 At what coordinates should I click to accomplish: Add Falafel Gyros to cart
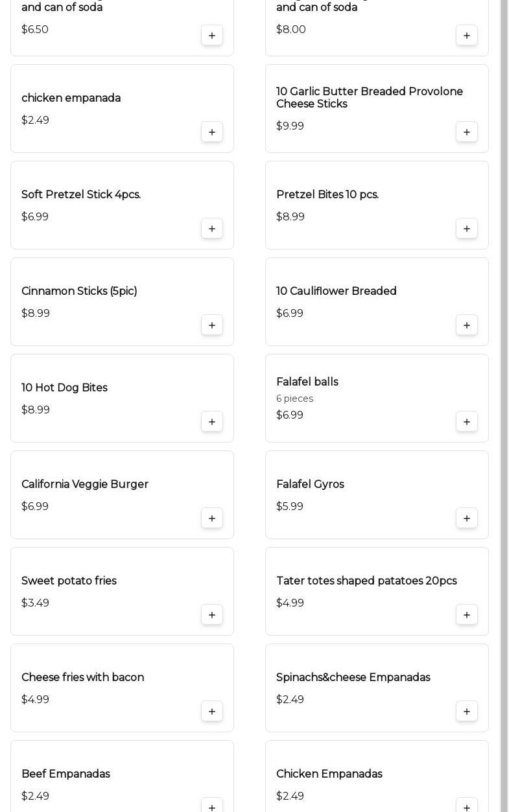point(467,518)
